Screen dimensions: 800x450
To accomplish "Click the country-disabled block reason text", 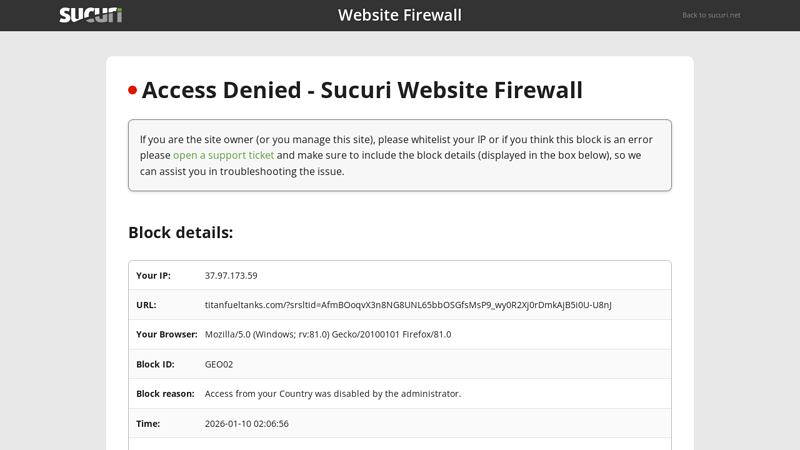I will (x=333, y=393).
